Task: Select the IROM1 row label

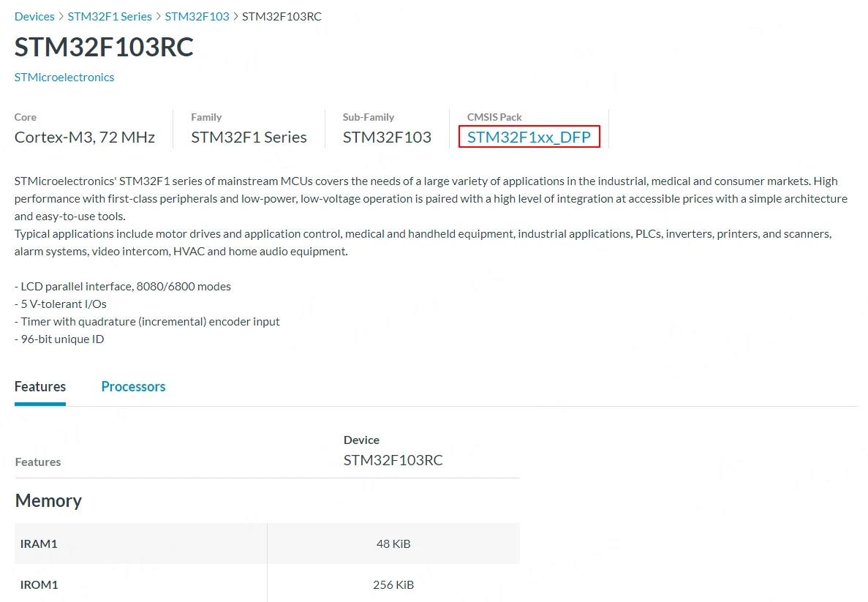Action: tap(39, 584)
